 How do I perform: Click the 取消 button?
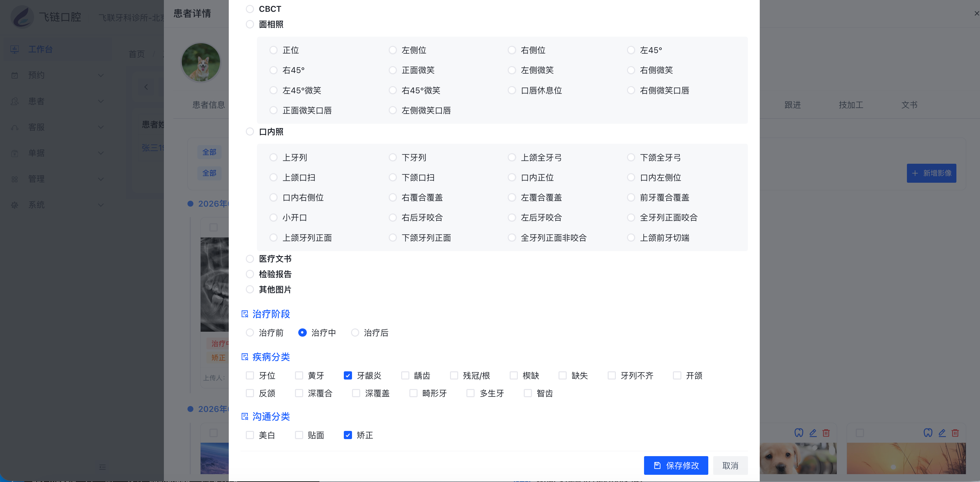tap(730, 466)
